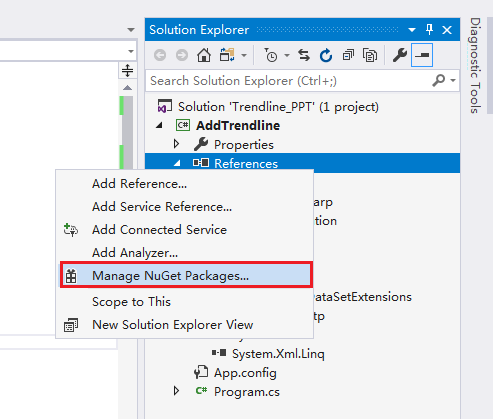Viewport: 493px width, 419px height.
Task: Click the Collapse All icon
Action: coord(348,55)
